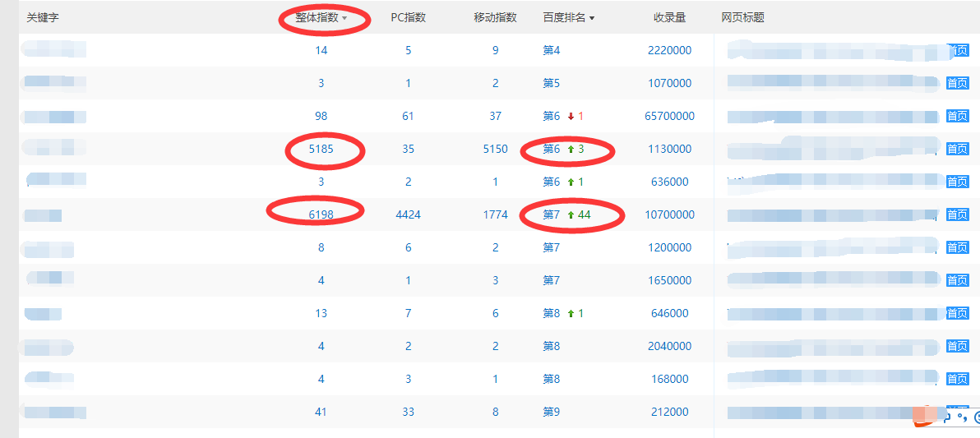Click the overall index value 41
The image size is (980, 438).
point(321,412)
